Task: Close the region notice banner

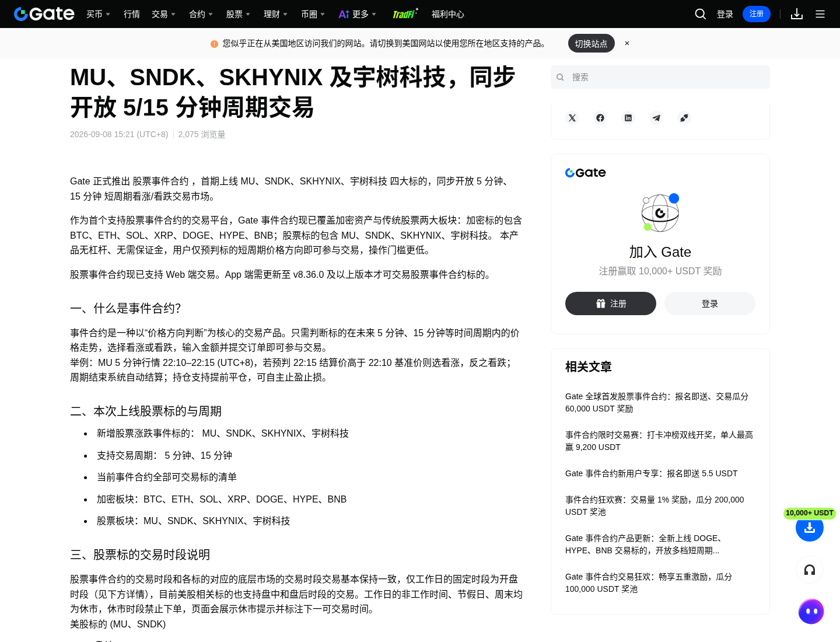Action: click(627, 43)
